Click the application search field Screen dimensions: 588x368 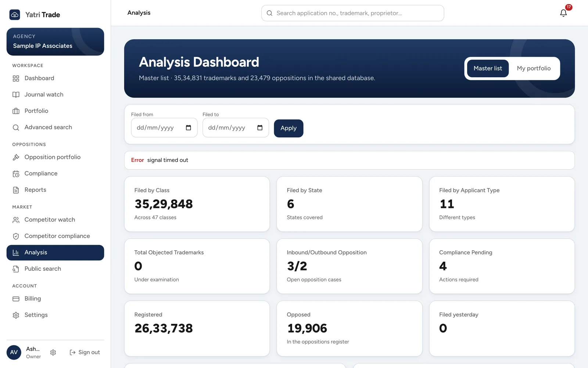pos(352,13)
